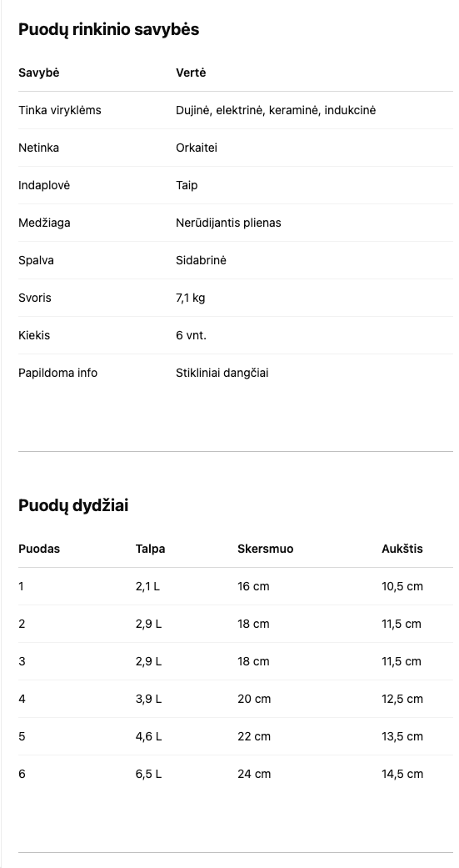Click the 'Nerūdijantis plienas' material value
Viewport: 459px width, 868px height.
pyautogui.click(x=228, y=223)
